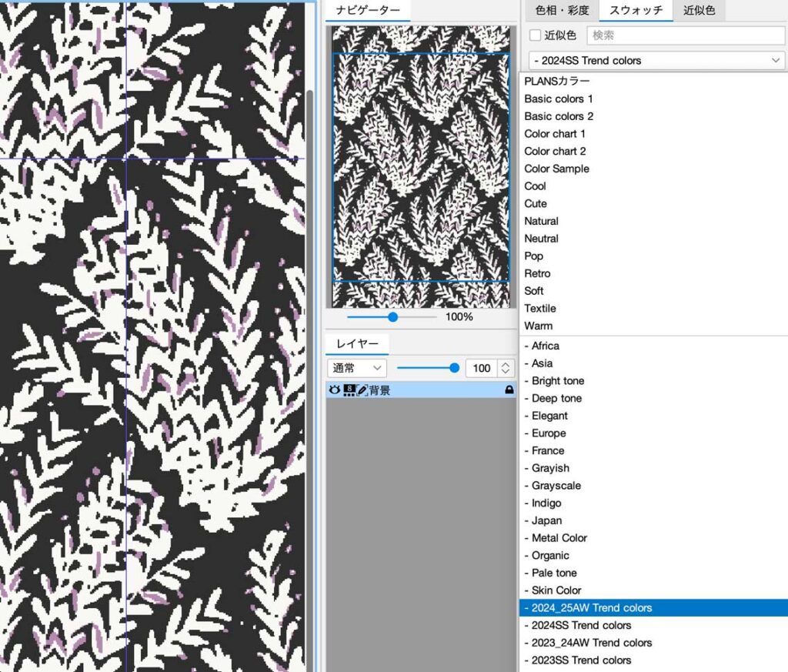788x672 pixels.
Task: Select the 背景 layer name
Action: 380,390
